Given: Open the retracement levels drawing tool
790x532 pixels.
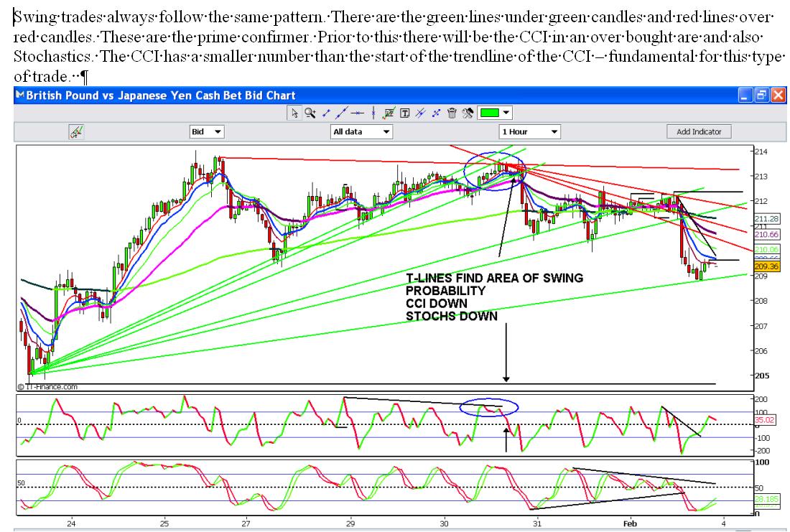Looking at the screenshot, I should [x=389, y=113].
